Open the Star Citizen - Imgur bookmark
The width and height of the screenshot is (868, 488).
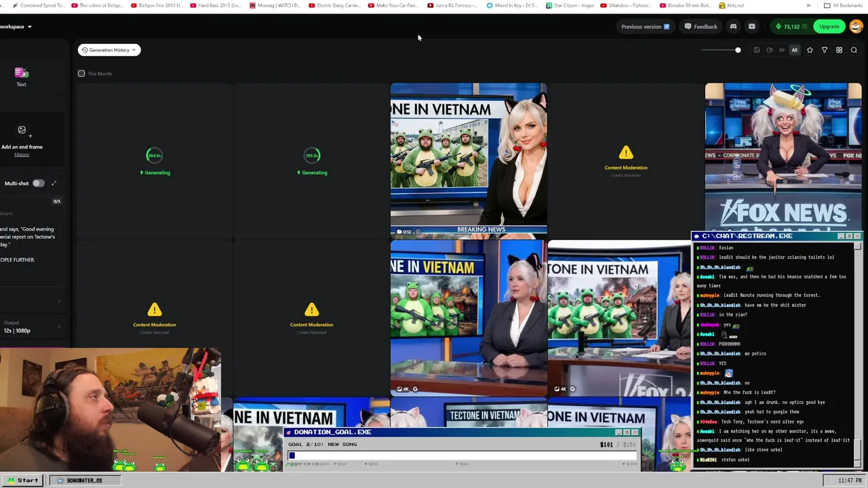coord(569,5)
